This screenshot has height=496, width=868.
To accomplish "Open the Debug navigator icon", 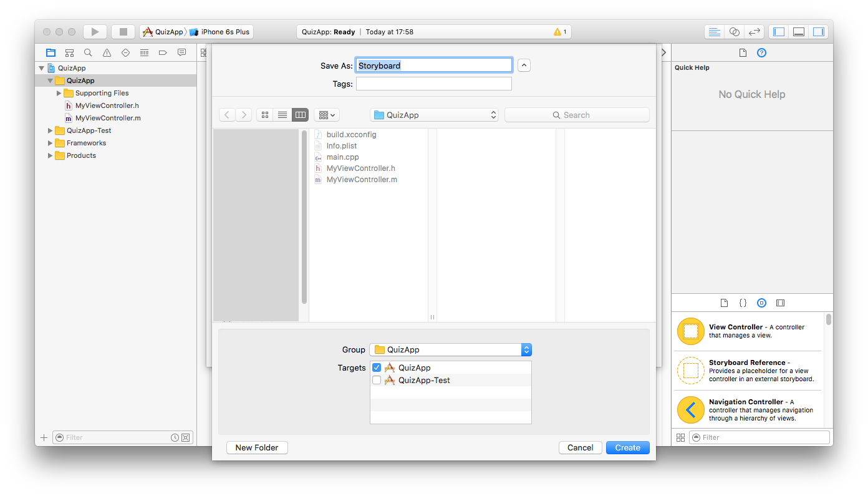I will click(144, 53).
